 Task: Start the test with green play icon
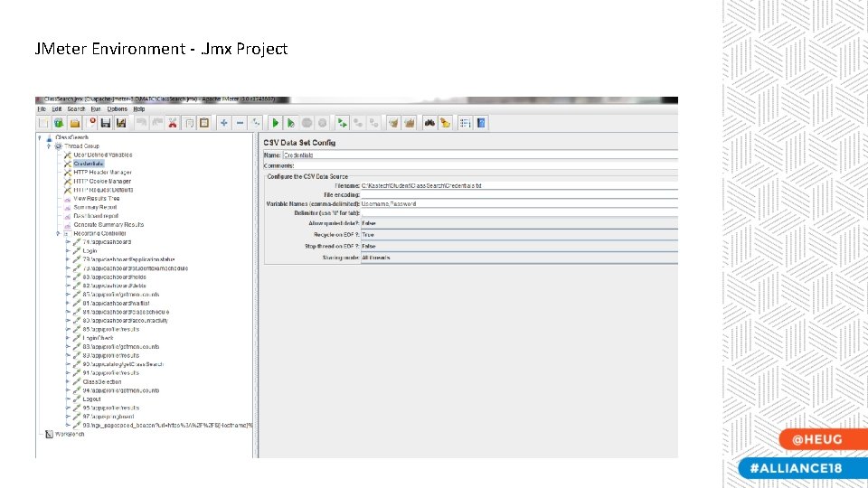pos(275,123)
